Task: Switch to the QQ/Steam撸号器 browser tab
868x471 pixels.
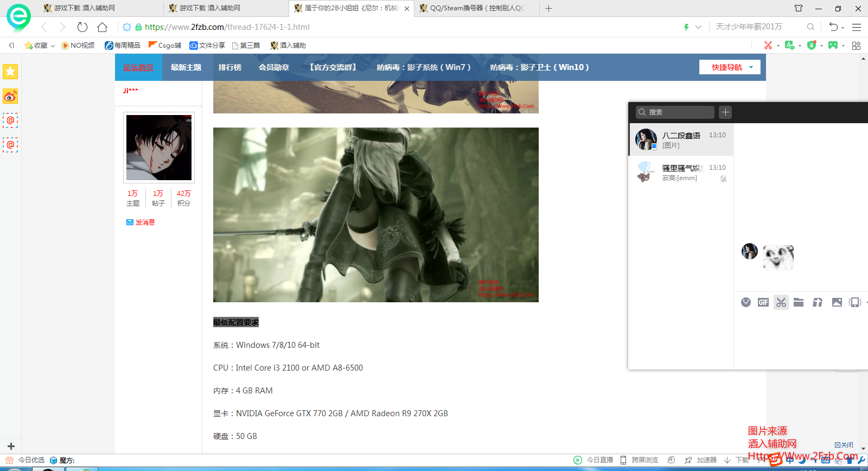Action: (476, 8)
